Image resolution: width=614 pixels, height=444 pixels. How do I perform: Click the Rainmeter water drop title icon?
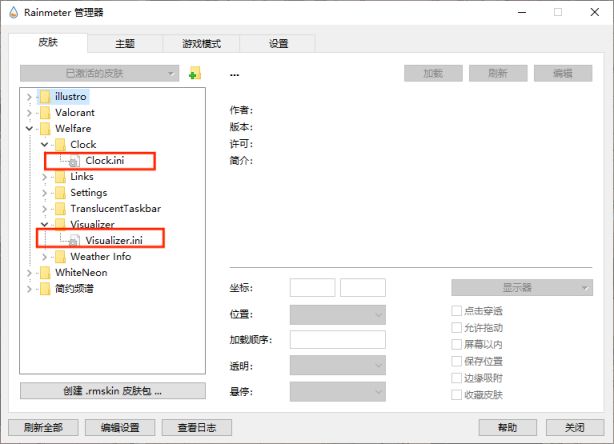click(x=14, y=13)
